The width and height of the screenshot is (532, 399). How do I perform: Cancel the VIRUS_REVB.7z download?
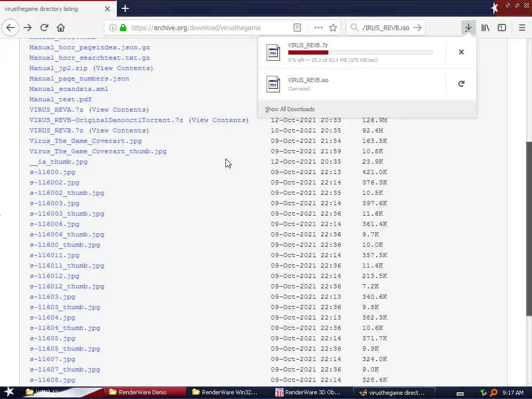point(461,52)
